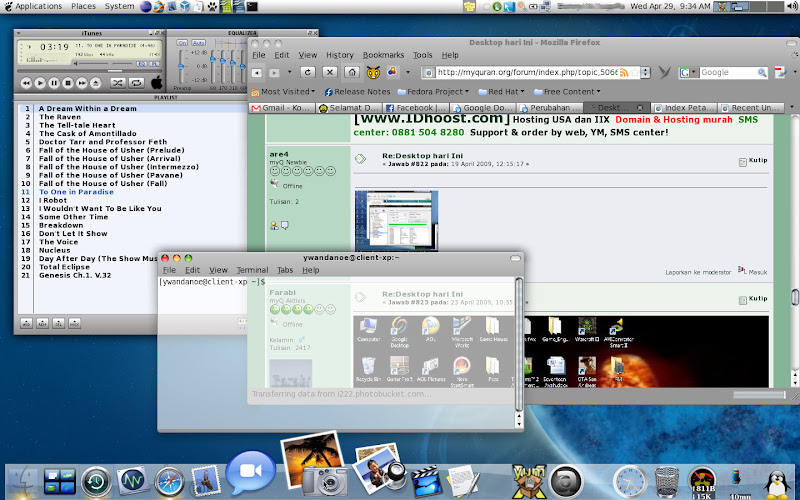Click Kutip link on are4's post
Viewport: 800px width, 500px height.
point(753,161)
